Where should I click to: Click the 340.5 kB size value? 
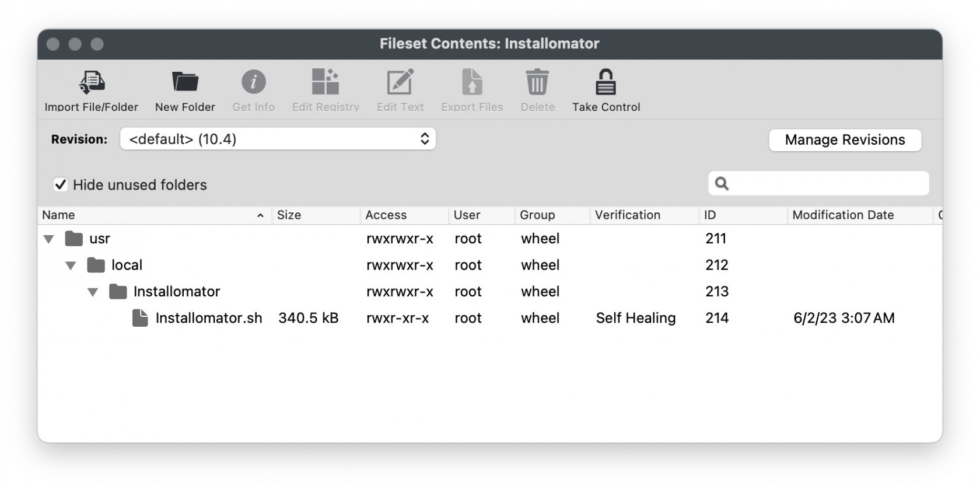coord(308,318)
